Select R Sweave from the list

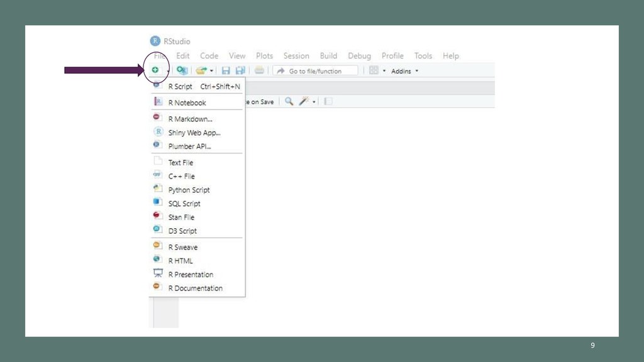(x=197, y=247)
